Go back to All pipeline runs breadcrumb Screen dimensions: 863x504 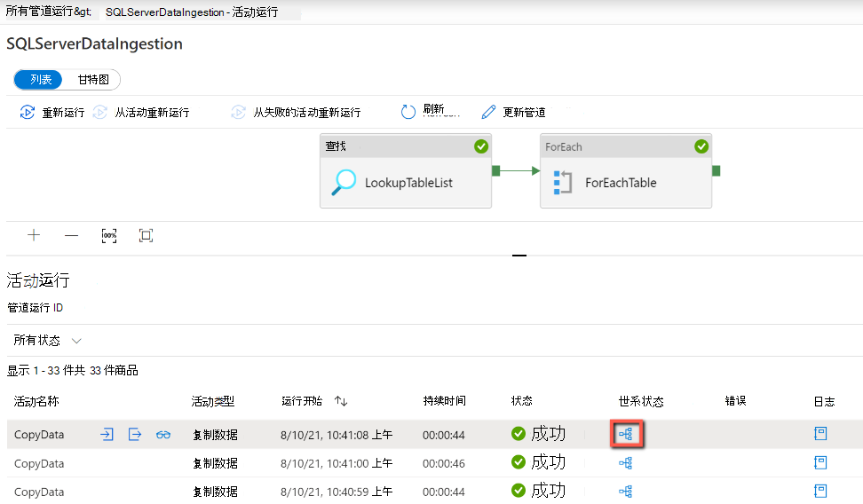[x=49, y=12]
